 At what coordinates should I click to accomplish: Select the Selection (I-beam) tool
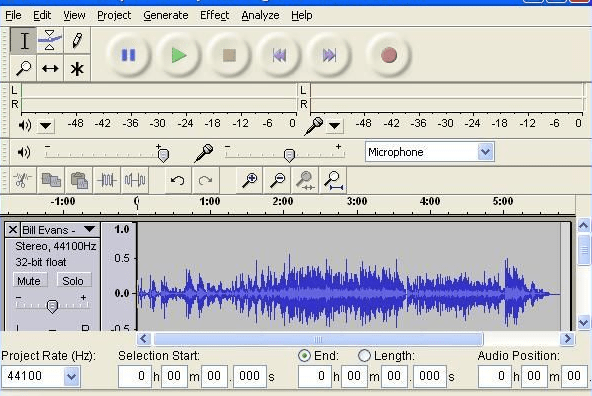coord(24,40)
